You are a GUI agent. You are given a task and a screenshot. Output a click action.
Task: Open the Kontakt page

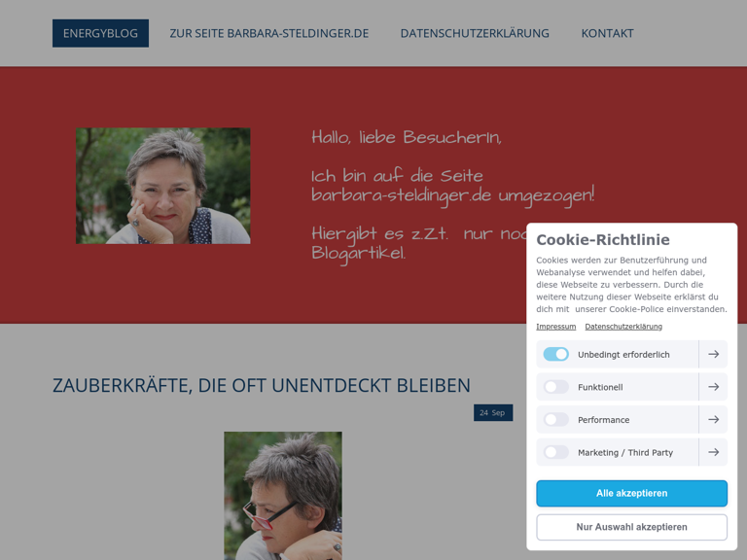(x=607, y=33)
